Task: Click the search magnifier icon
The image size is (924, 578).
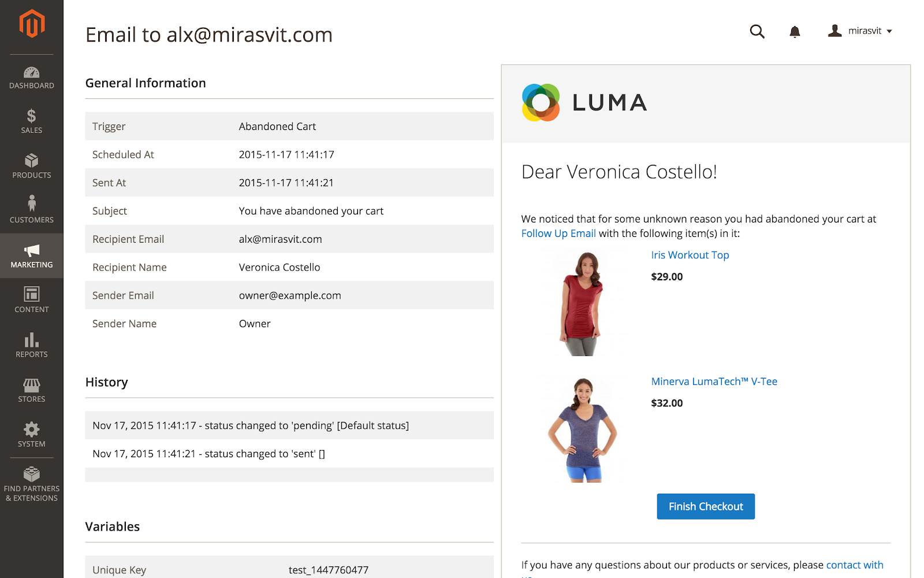Action: point(757,31)
